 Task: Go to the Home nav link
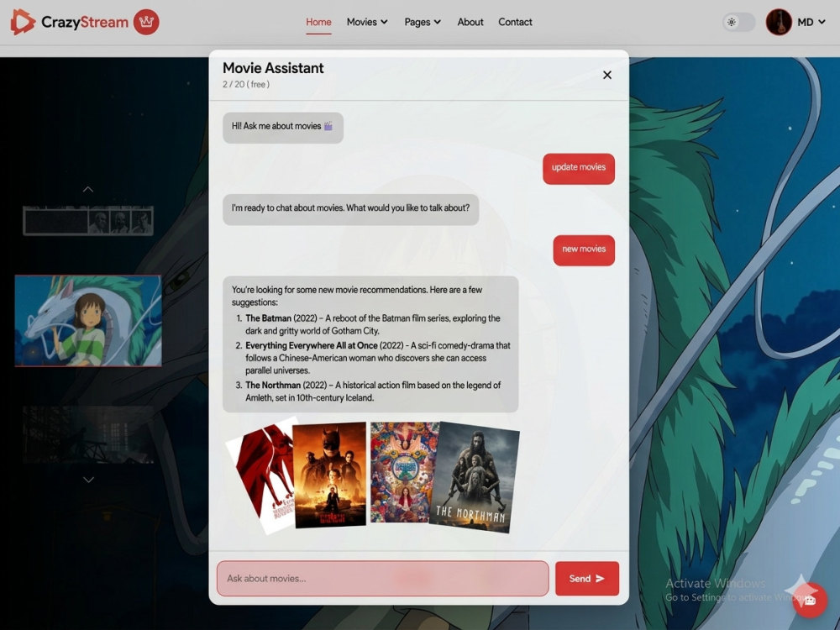318,22
